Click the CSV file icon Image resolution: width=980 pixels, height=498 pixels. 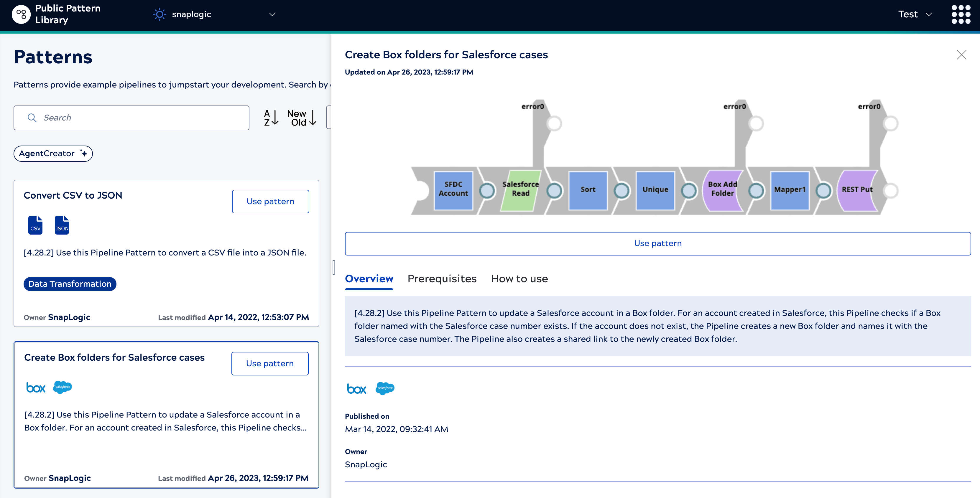click(x=35, y=225)
